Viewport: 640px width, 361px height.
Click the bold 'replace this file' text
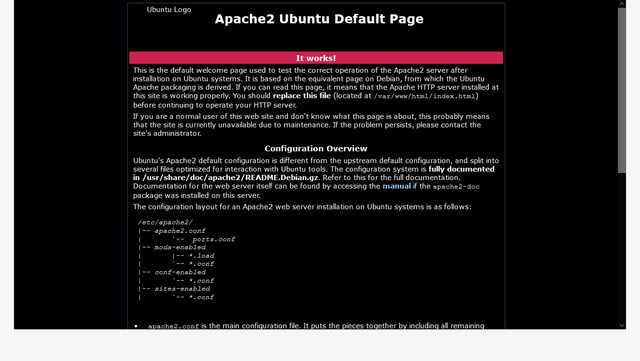click(302, 96)
